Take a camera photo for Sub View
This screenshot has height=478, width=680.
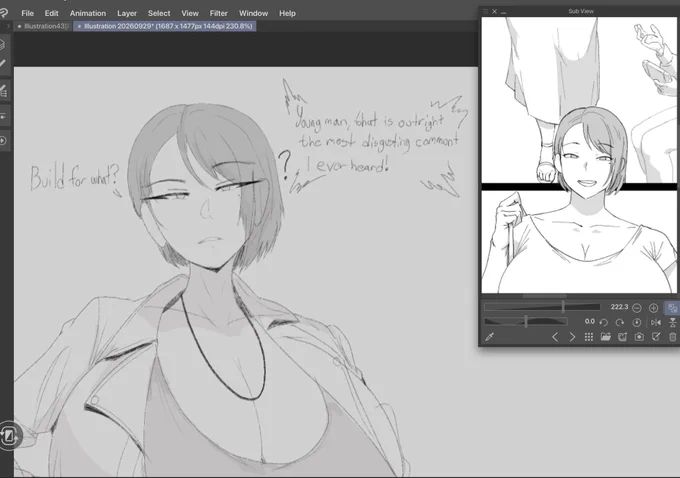(x=639, y=337)
